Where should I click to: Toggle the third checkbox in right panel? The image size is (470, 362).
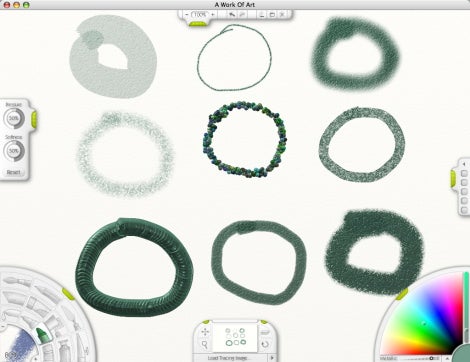click(464, 192)
